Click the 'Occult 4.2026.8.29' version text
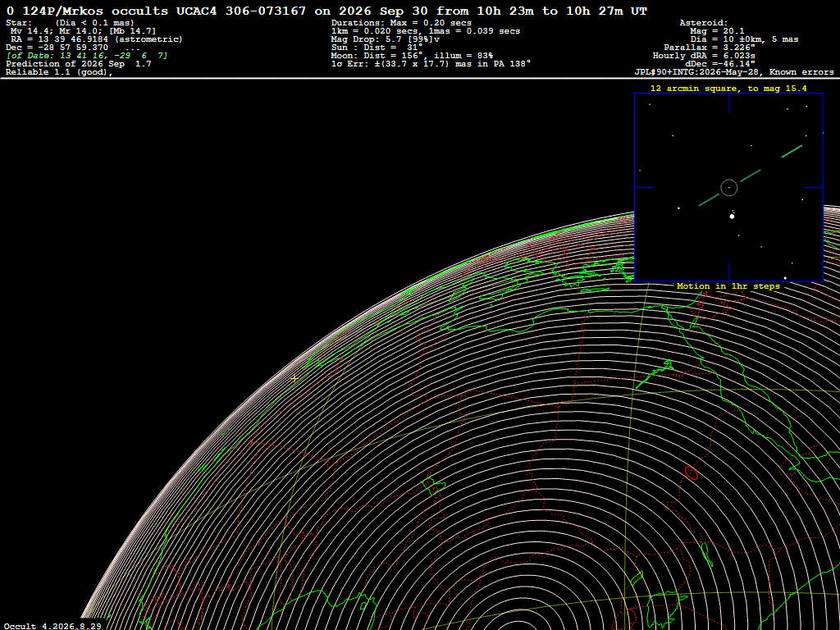This screenshot has height=630, width=840. 52,626
